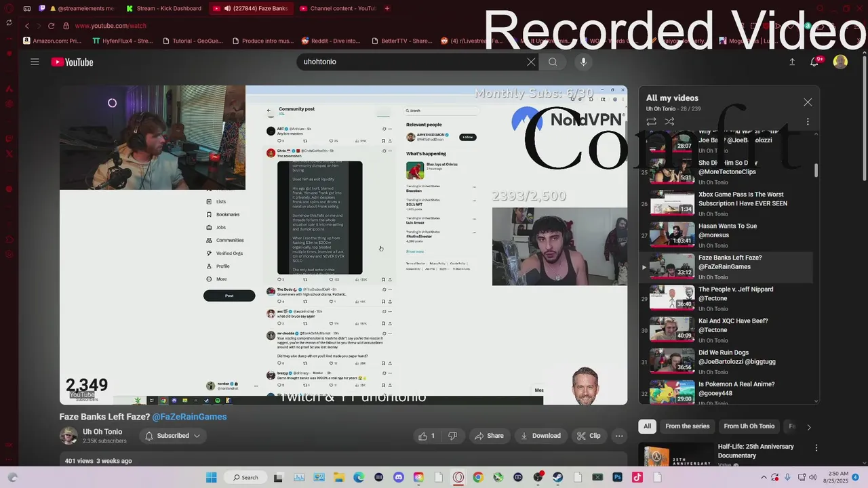Clear the uhohtonio search text
Screen dimensions: 868x488
pyautogui.click(x=531, y=62)
